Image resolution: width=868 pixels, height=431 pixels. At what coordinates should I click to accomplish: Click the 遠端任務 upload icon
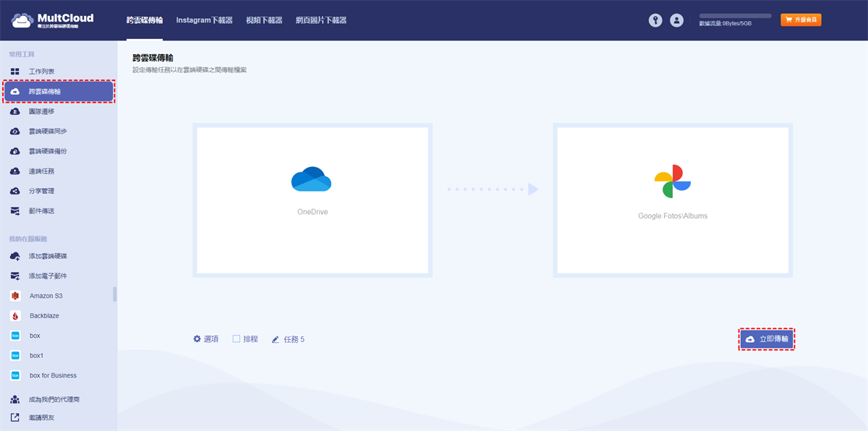tap(15, 171)
